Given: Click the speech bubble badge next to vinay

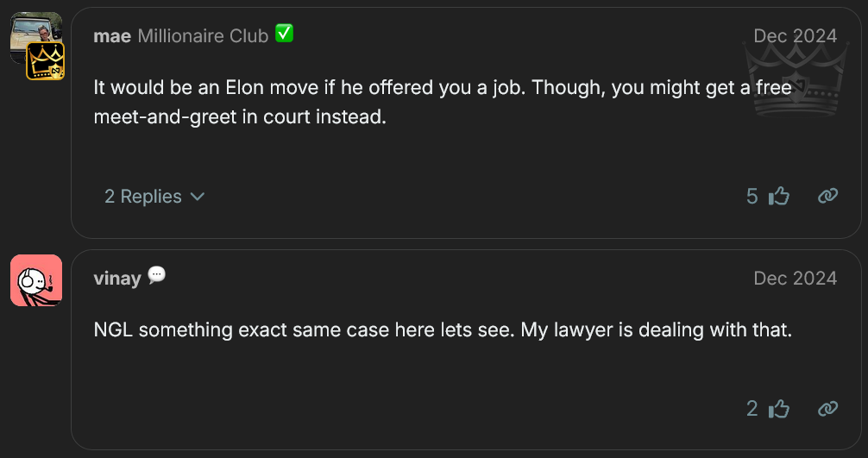Looking at the screenshot, I should [156, 276].
